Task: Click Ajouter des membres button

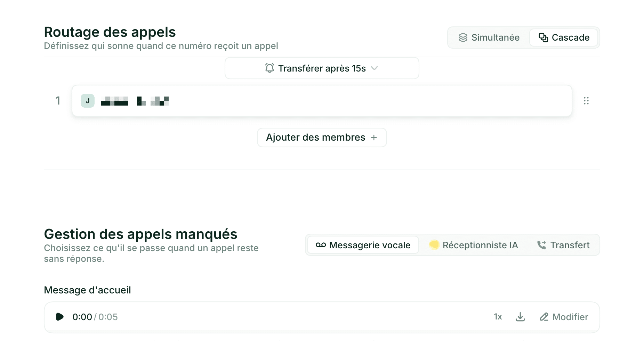Action: (x=322, y=138)
